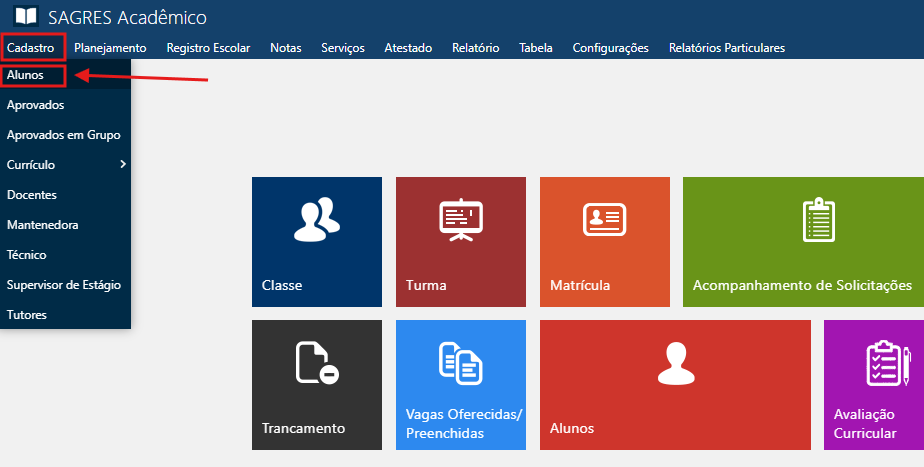Open the Relatórios Particulares menu

(x=726, y=48)
